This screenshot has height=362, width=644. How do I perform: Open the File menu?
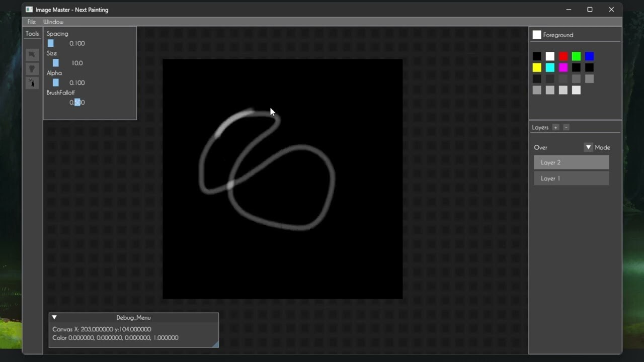pyautogui.click(x=31, y=22)
